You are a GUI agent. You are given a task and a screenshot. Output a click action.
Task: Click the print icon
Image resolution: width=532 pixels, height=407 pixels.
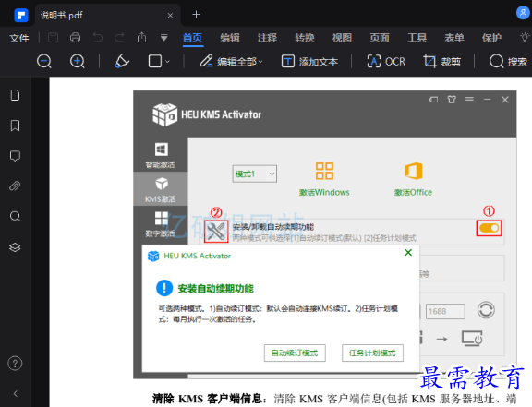(x=76, y=38)
